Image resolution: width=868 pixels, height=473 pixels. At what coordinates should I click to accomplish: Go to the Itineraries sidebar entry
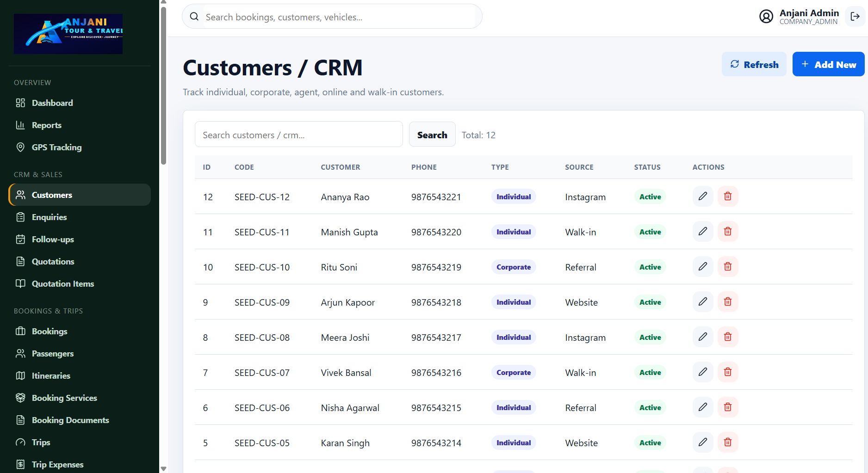[80, 375]
